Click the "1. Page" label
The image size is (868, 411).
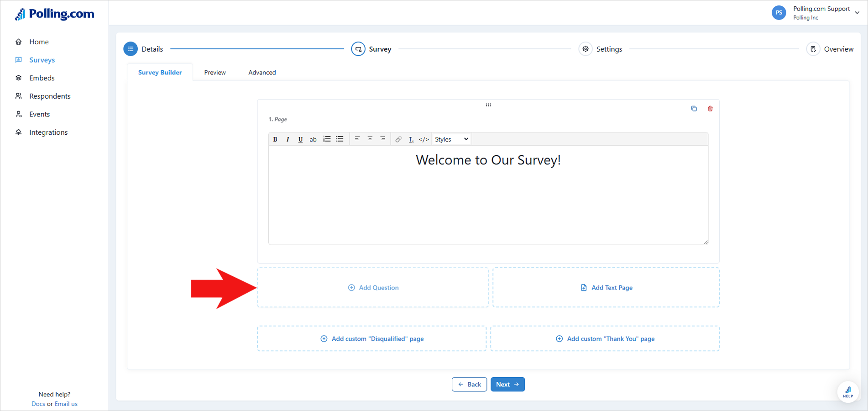point(277,119)
